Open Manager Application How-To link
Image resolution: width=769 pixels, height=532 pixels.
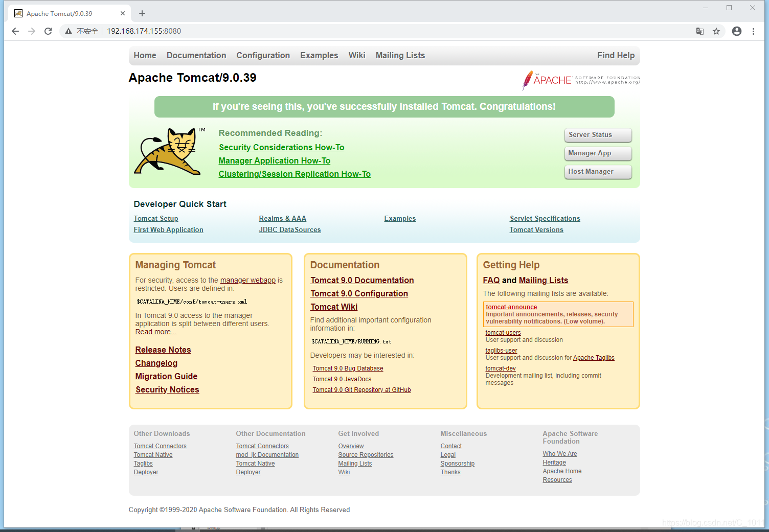point(275,160)
